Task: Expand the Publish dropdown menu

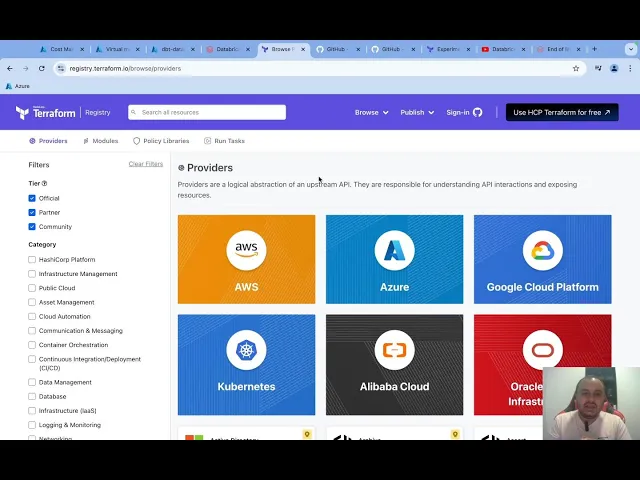Action: tap(417, 112)
